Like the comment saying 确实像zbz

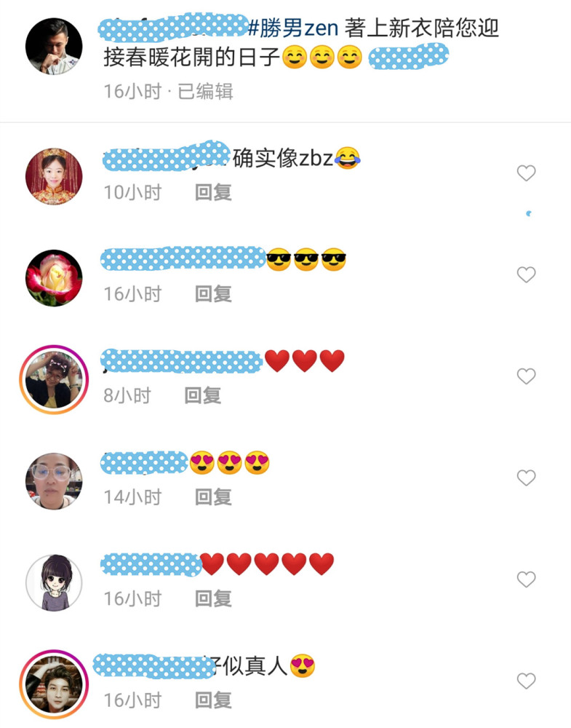pyautogui.click(x=526, y=173)
